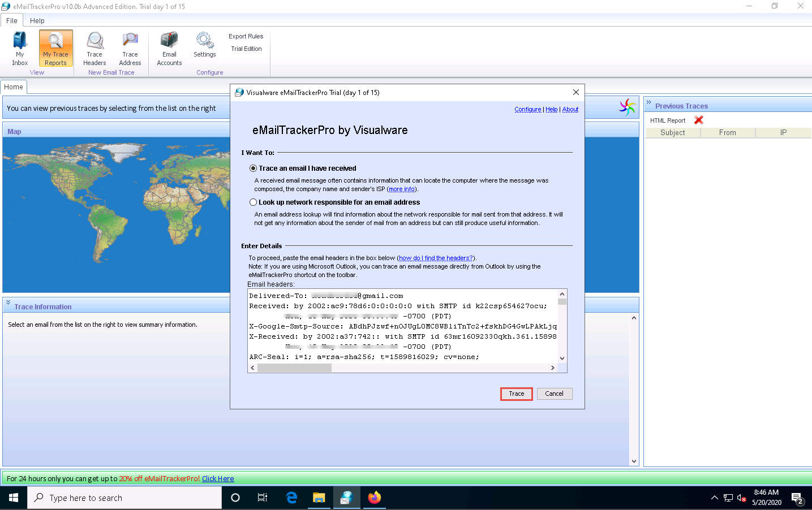Viewport: 812px width, 510px height.
Task: Sort traces by IP column
Action: point(783,133)
